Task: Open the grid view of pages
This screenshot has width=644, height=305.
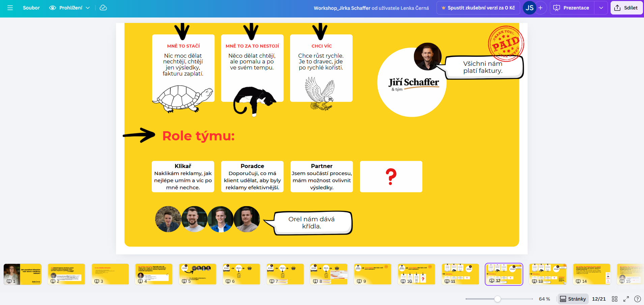Action: click(615, 299)
